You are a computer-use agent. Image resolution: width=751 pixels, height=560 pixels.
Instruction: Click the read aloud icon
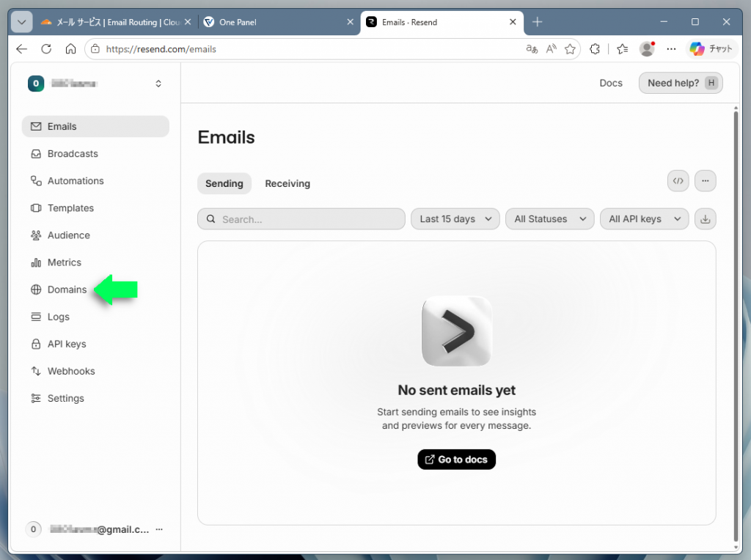(551, 49)
